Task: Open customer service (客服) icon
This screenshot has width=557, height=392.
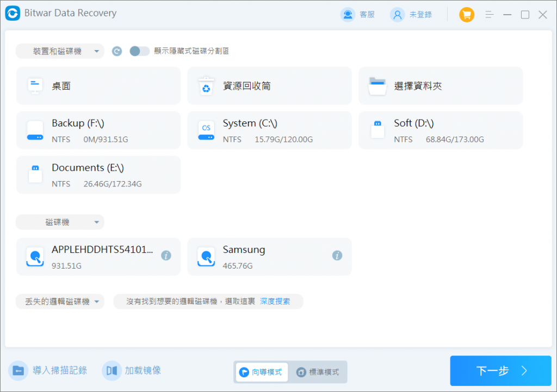Action: pyautogui.click(x=348, y=15)
